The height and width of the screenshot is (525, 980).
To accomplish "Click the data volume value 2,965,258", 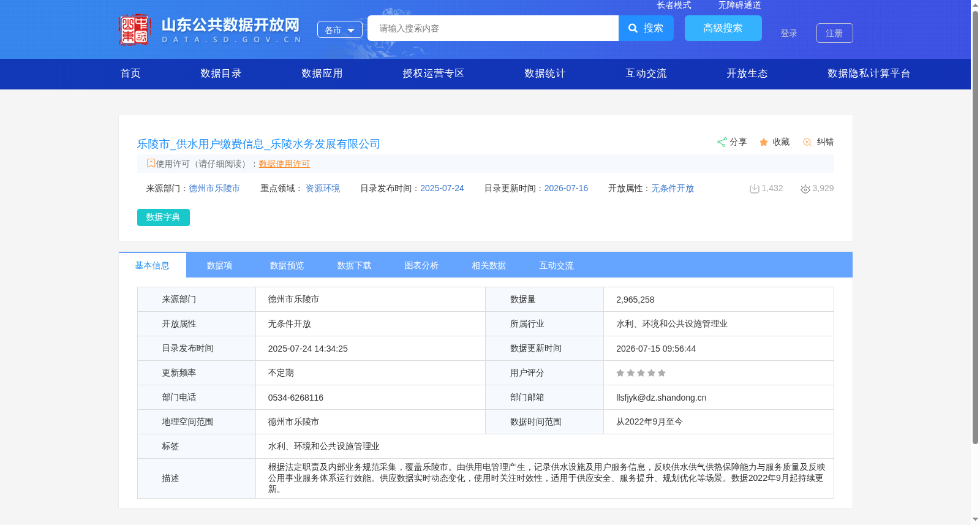I will [635, 300].
